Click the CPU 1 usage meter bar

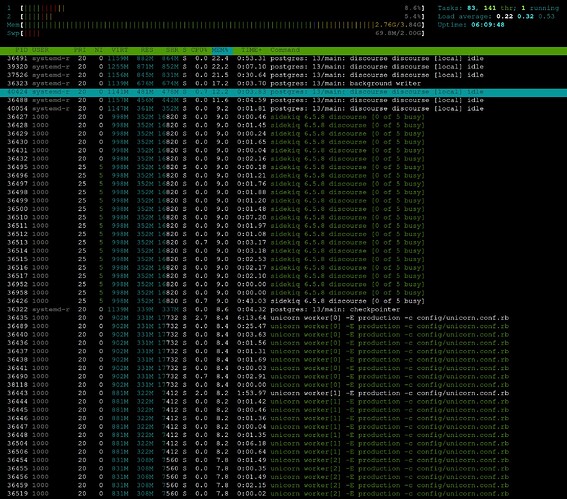click(x=223, y=8)
